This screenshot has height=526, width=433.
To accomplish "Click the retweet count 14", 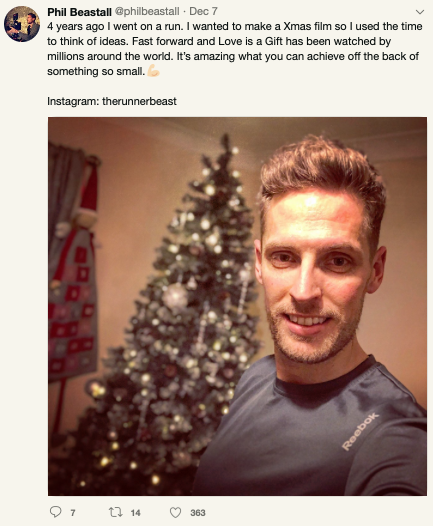I will (136, 513).
